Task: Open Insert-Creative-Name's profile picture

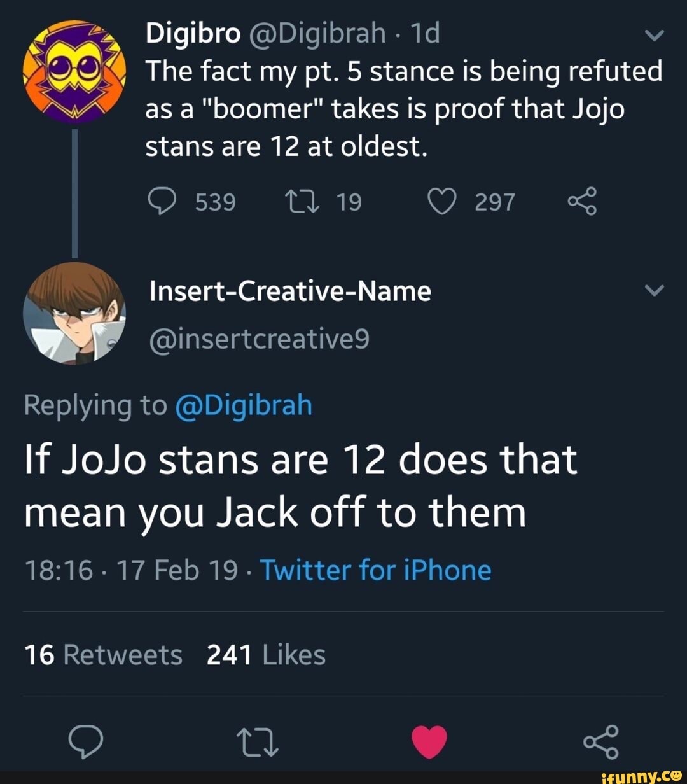Action: [x=74, y=313]
